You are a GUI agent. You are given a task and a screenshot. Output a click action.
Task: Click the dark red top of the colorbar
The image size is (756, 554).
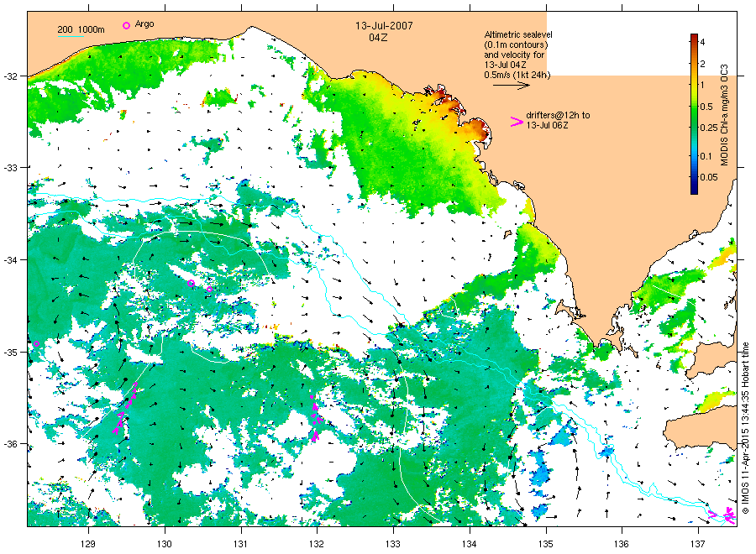694,38
